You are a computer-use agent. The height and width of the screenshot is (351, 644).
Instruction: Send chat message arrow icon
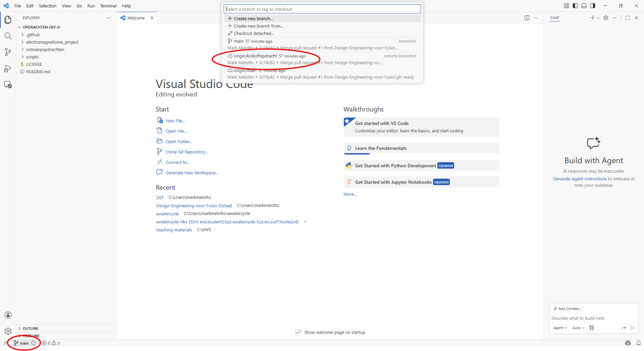pos(632,328)
